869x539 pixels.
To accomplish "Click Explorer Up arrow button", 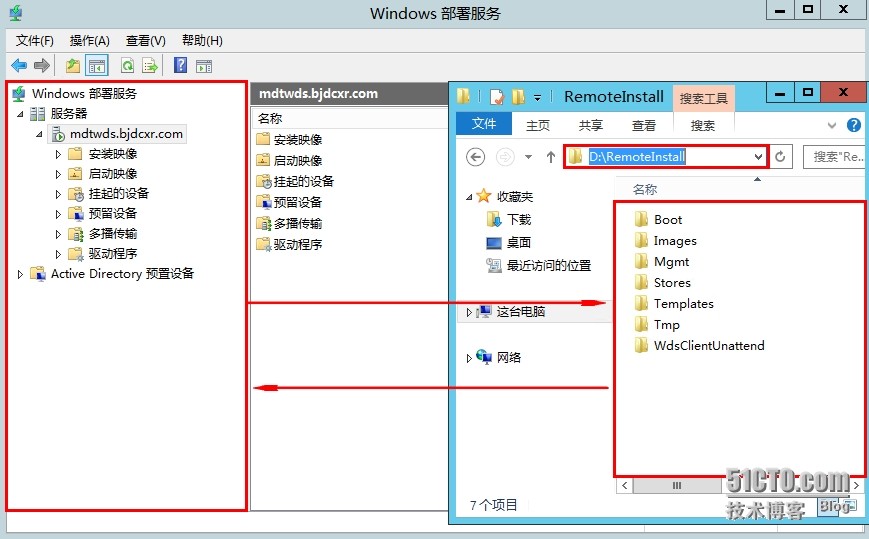I will point(550,157).
